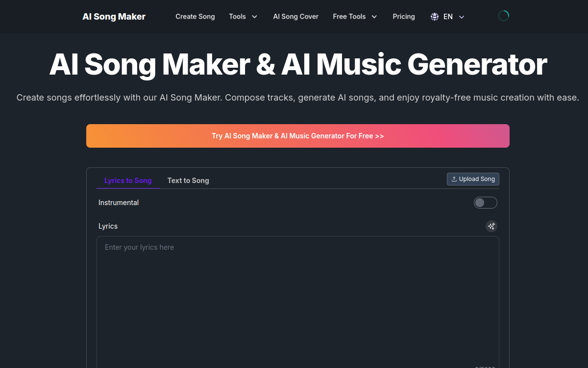Go to AI Song Cover
Screen dimensions: 588x368
pos(295,17)
